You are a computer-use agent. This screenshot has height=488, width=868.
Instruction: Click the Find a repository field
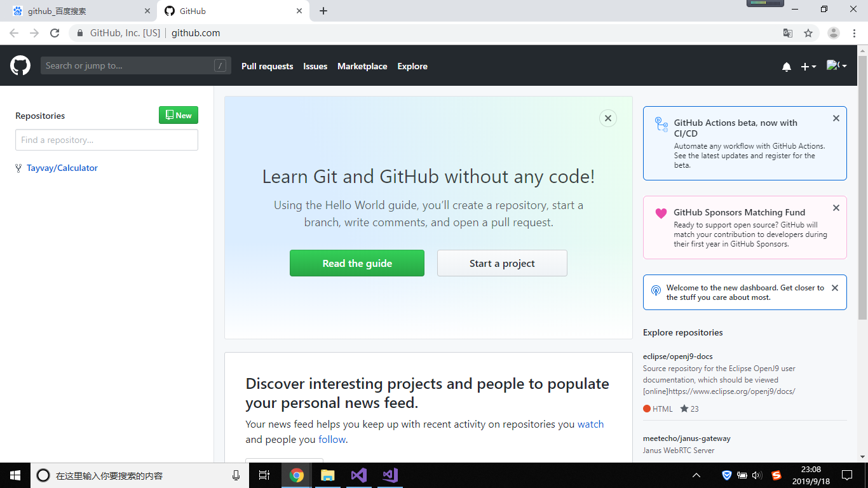[107, 140]
